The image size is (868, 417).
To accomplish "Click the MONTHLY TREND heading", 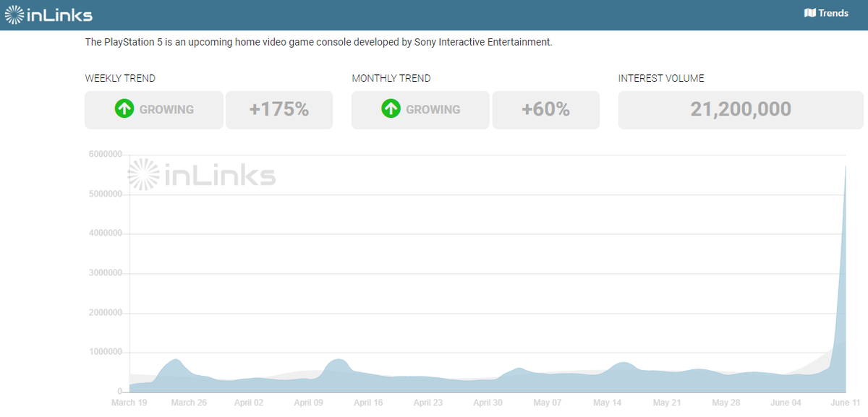I will (391, 79).
